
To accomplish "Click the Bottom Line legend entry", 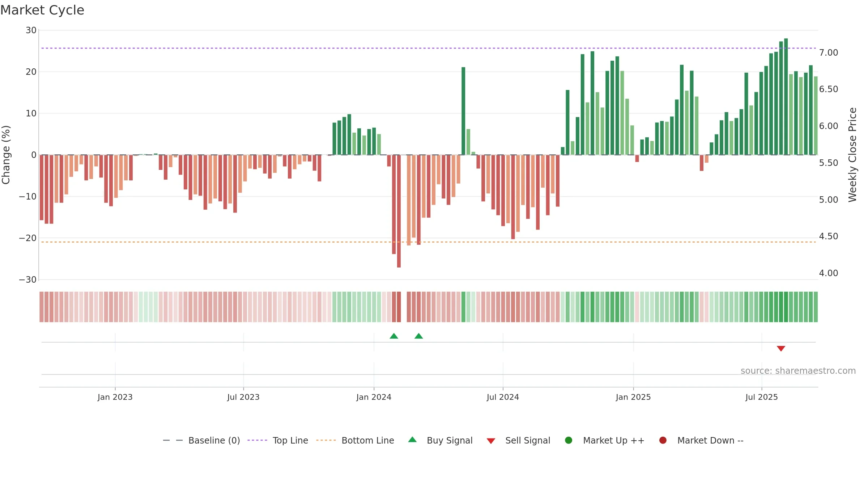I will point(355,440).
